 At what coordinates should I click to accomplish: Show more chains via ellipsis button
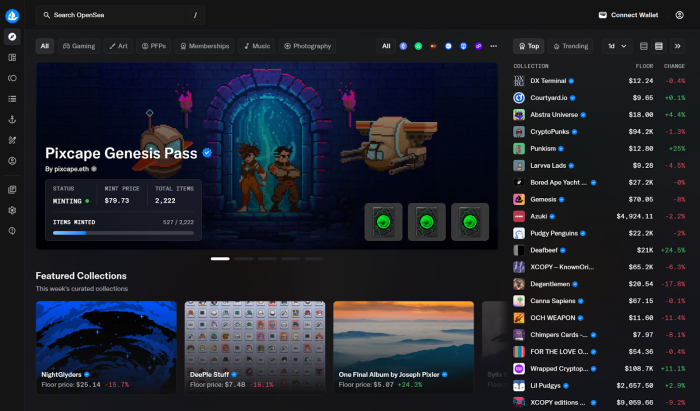point(493,46)
